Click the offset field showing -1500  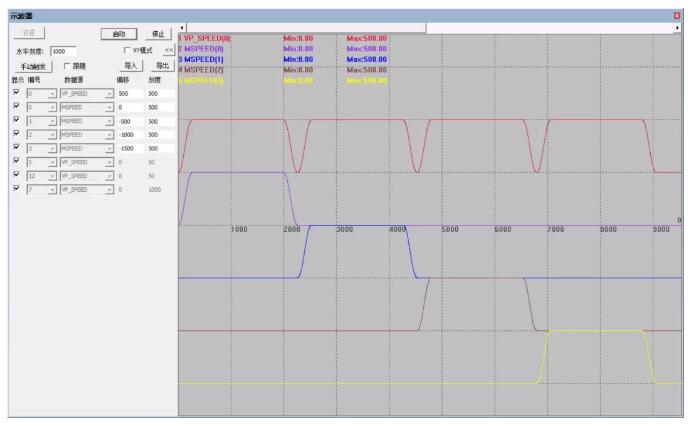pyautogui.click(x=130, y=148)
